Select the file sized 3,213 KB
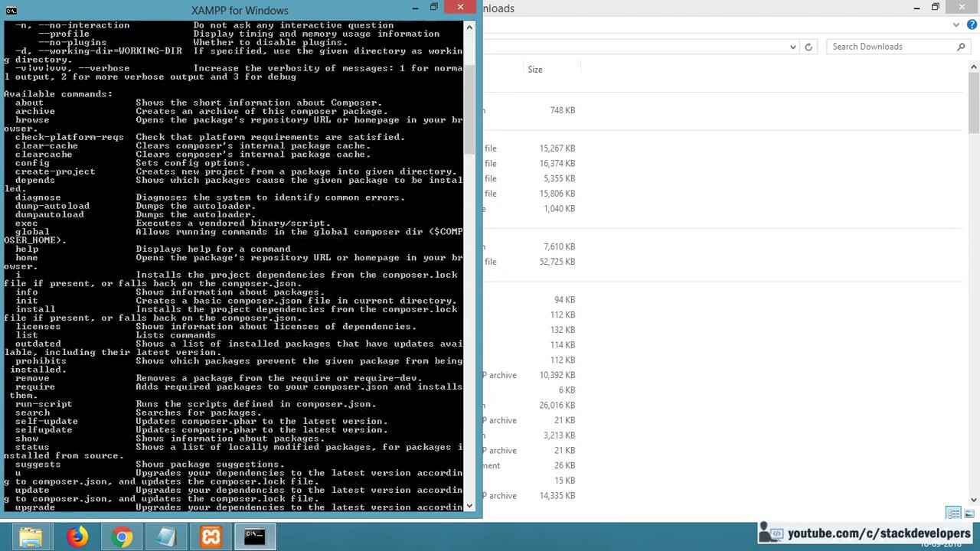The image size is (980, 551). coord(560,435)
